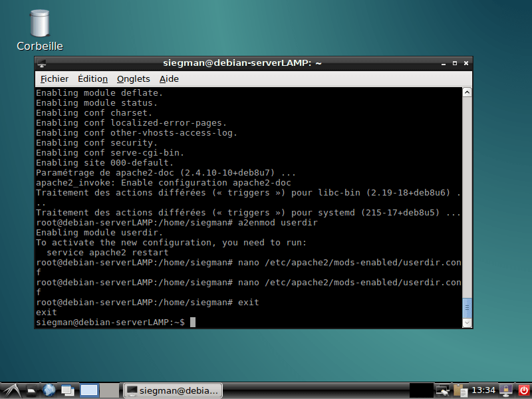Open the Onglets menu
Image resolution: width=532 pixels, height=399 pixels.
point(133,78)
